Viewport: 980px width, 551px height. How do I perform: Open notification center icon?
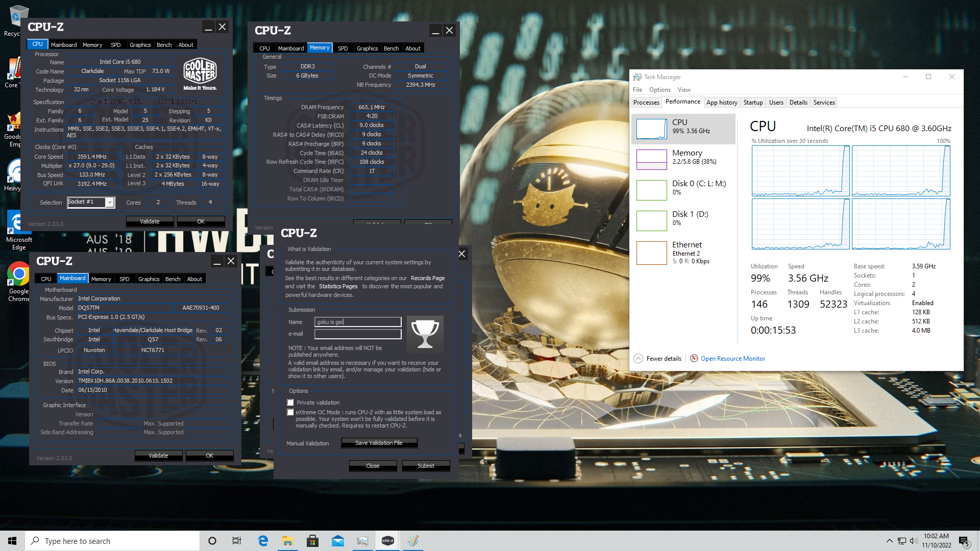[x=964, y=541]
